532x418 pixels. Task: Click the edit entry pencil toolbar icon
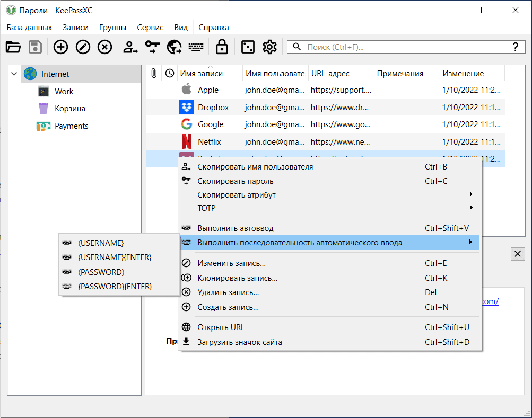click(83, 47)
